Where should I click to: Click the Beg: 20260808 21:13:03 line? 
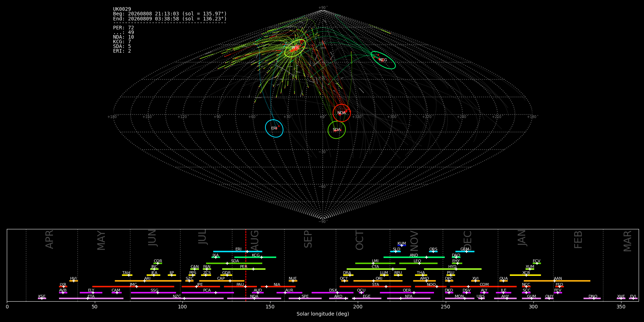(x=170, y=14)
